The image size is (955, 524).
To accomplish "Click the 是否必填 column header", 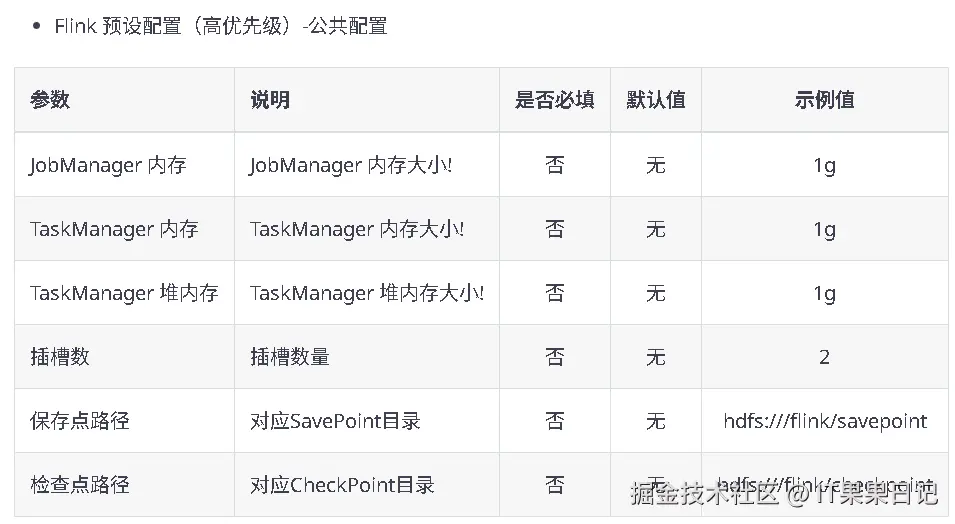I will click(x=555, y=100).
